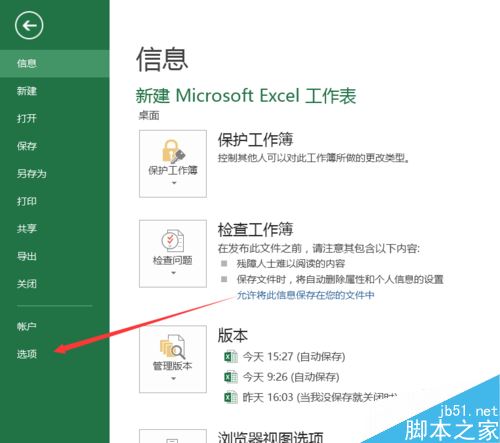Open version 今天 9:26 (自动保存)
The width and height of the screenshot is (500, 443).
click(x=291, y=377)
